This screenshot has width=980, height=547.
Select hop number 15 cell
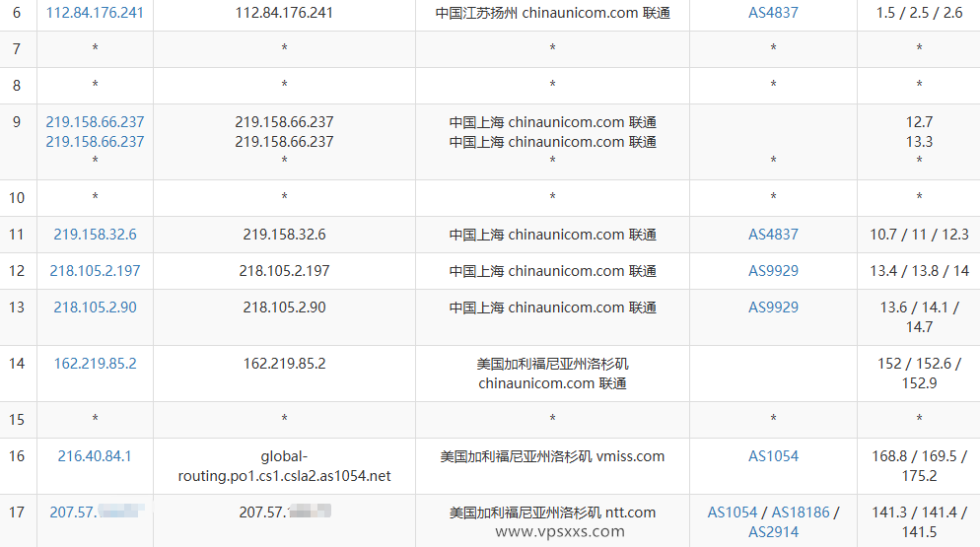coord(18,420)
